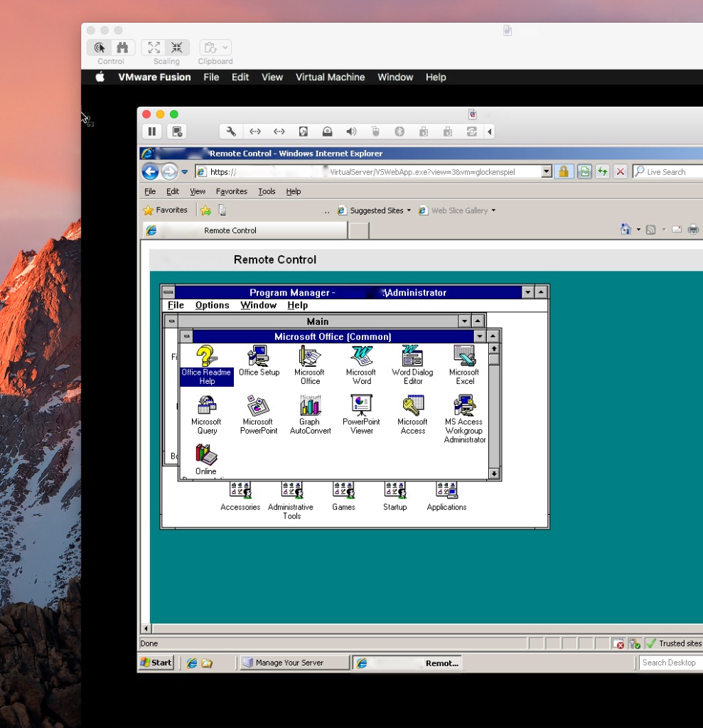Open the Virtual Machine menu
The image size is (703, 728).
330,77
